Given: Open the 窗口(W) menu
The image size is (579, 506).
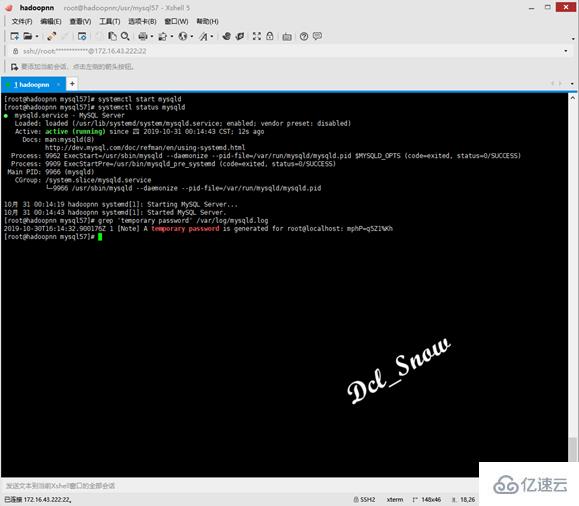Looking at the screenshot, I should 176,21.
